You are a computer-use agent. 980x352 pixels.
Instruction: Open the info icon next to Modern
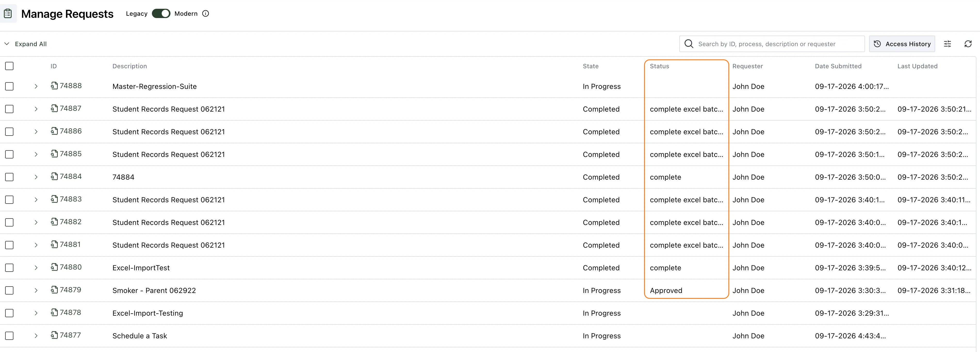206,14
